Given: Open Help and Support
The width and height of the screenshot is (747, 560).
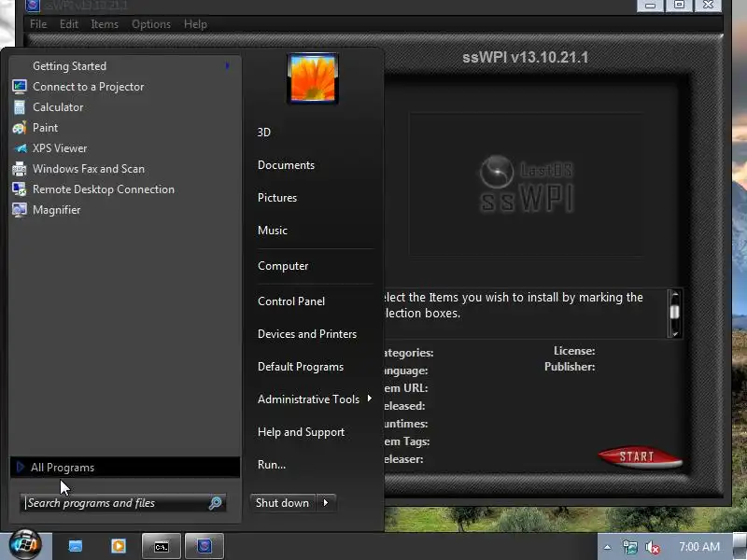Looking at the screenshot, I should (301, 432).
